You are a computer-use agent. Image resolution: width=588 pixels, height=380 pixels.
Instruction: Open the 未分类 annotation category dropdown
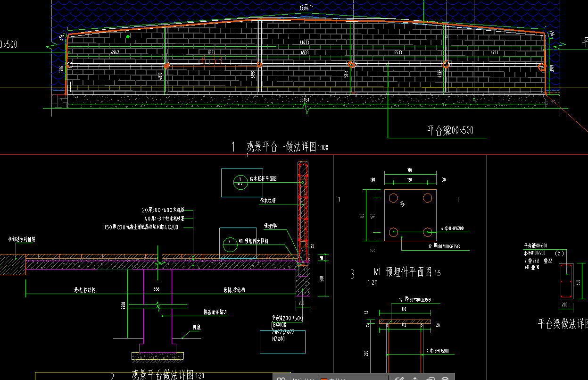coord(354,379)
